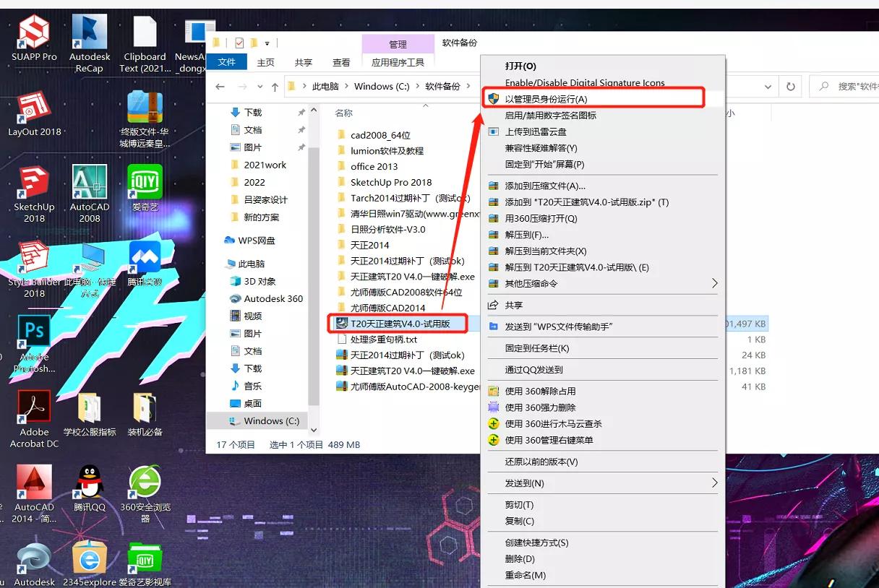Unpin 下载 from Quick Access
This screenshot has width=879, height=588.
click(303, 112)
